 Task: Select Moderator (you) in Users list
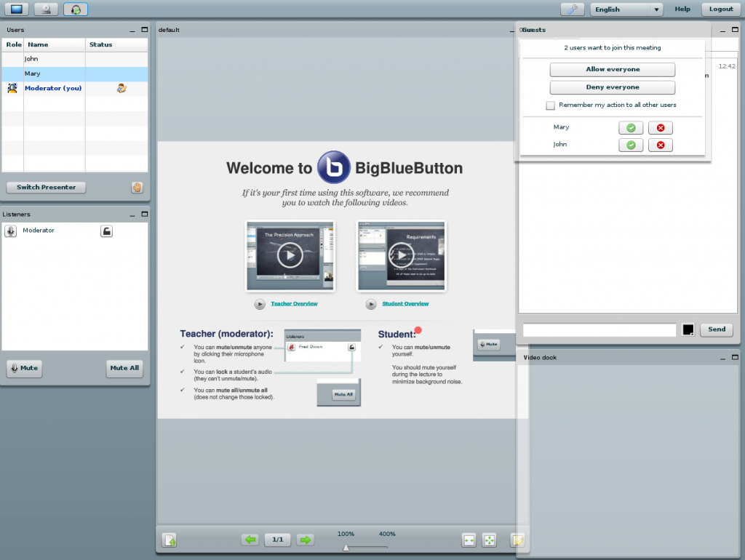pos(75,88)
